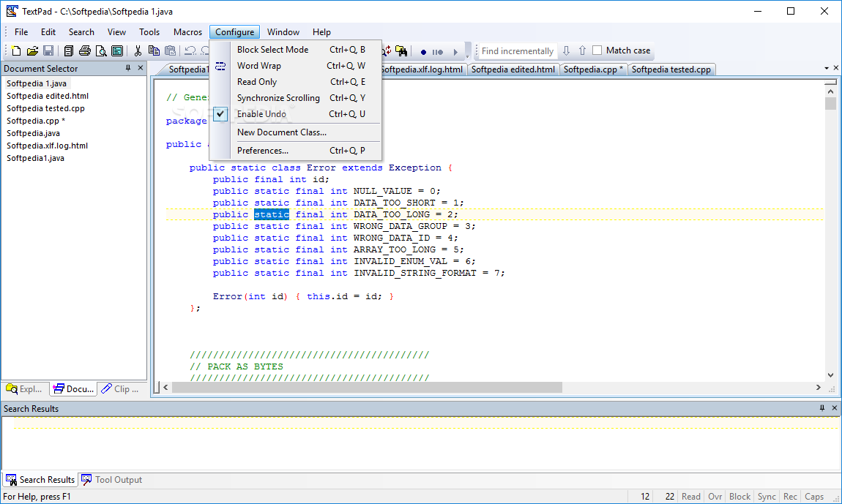Viewport: 842px width, 504px height.
Task: Close the Search Results panel
Action: [x=835, y=408]
